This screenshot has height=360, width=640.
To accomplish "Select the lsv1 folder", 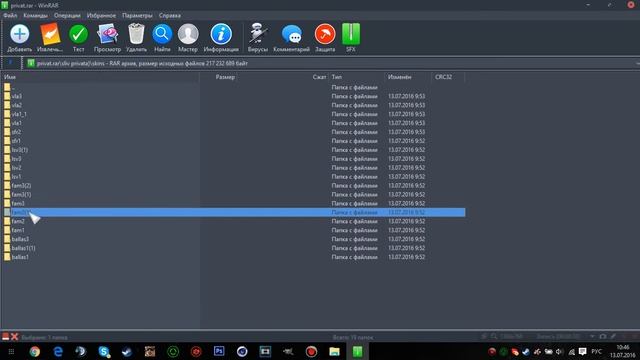I will (233, 177).
